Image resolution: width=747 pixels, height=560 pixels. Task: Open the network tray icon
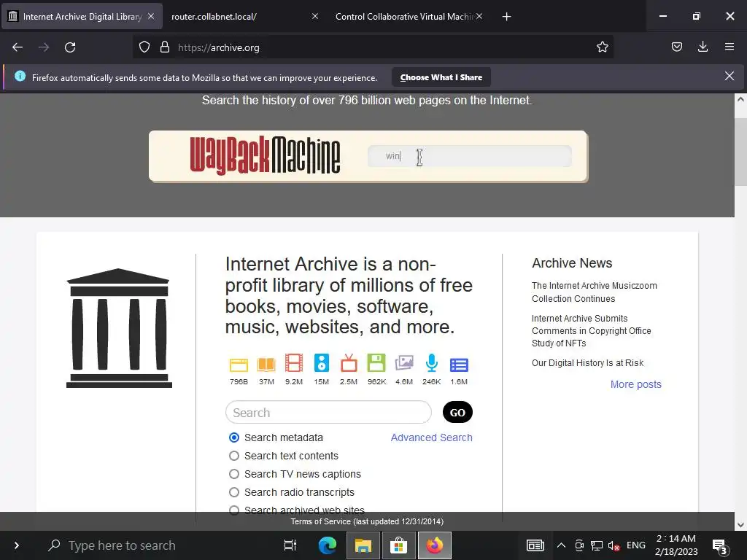[x=597, y=545]
